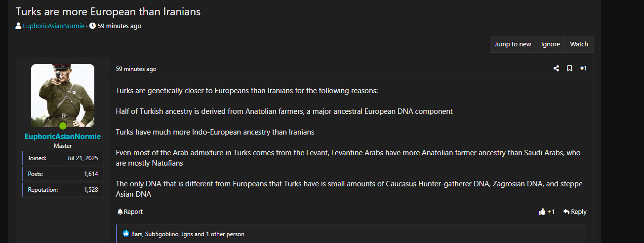Click the user icon beside the thread author
The width and height of the screenshot is (644, 243).
tap(18, 26)
